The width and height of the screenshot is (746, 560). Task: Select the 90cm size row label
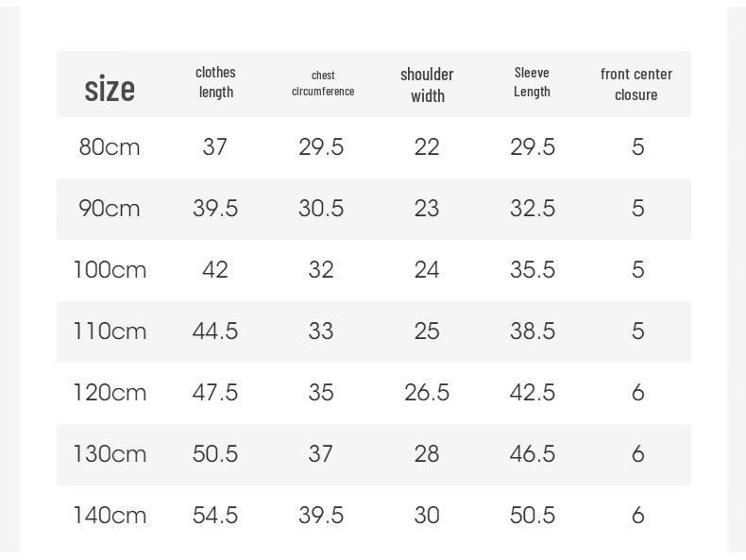[110, 209]
